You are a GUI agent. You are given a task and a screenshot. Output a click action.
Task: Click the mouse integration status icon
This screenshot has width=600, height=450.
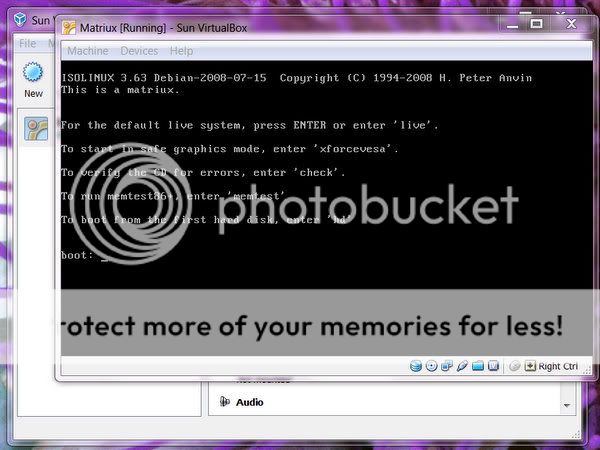515,366
